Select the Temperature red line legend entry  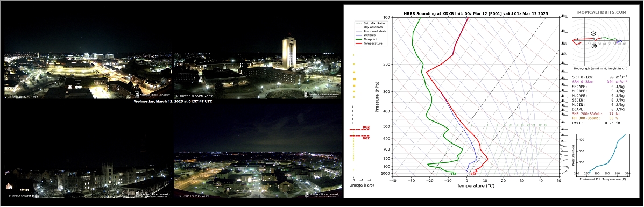[x=369, y=43]
